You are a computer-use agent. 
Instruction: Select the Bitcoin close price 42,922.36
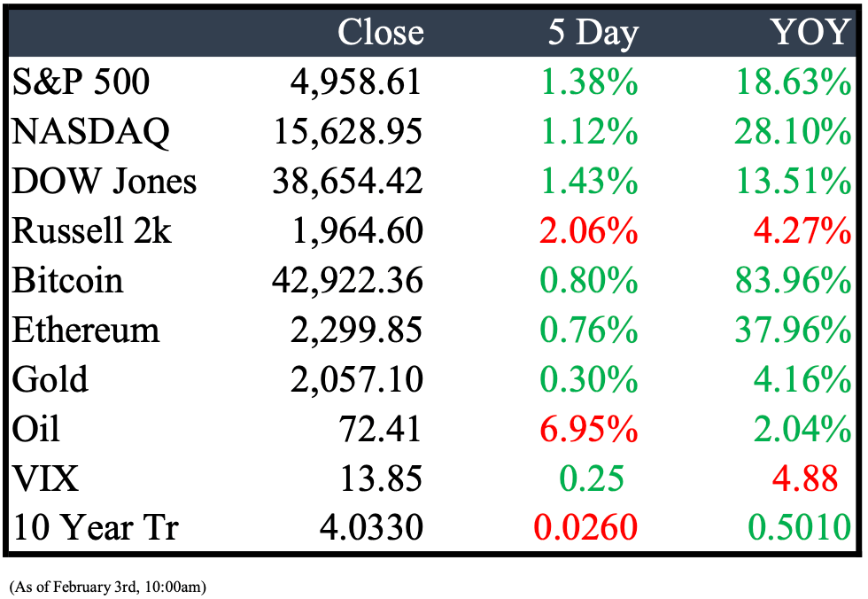347,281
